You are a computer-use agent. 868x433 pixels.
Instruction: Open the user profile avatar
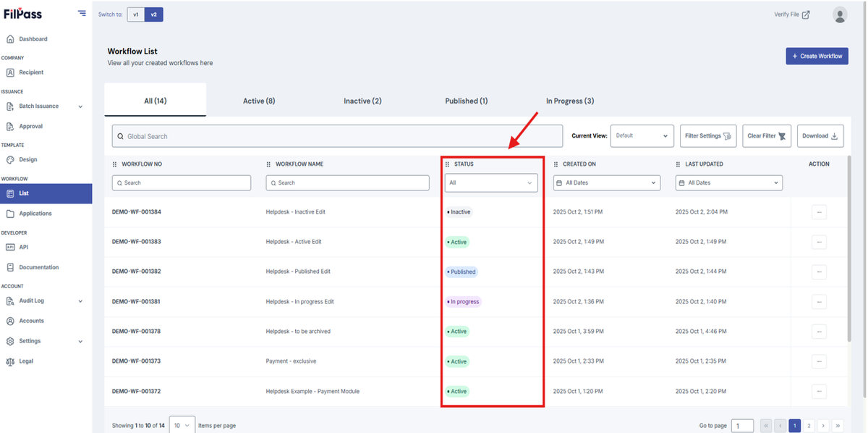(x=840, y=14)
